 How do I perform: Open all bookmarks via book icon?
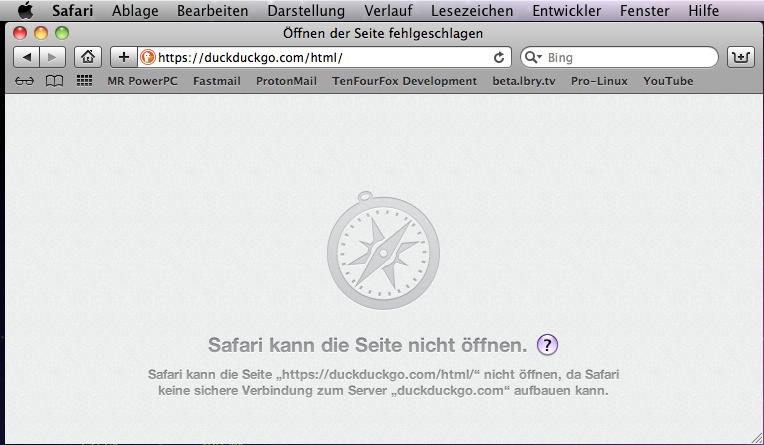click(54, 81)
